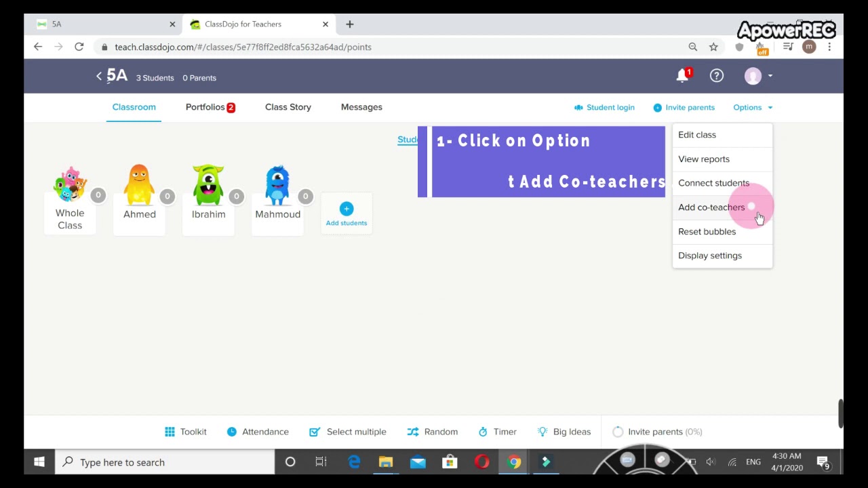Expand the Options dropdown
Image resolution: width=868 pixels, height=488 pixels.
tap(753, 107)
